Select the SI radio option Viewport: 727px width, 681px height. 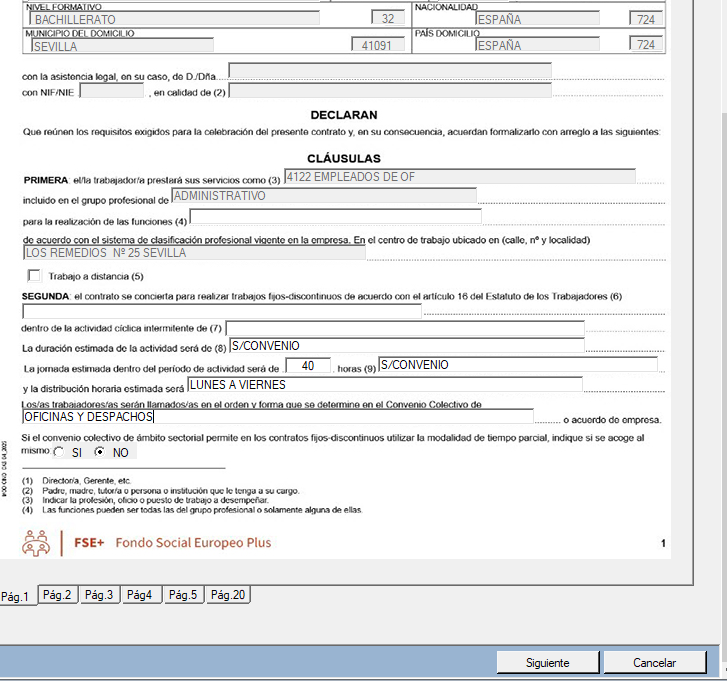pos(61,452)
